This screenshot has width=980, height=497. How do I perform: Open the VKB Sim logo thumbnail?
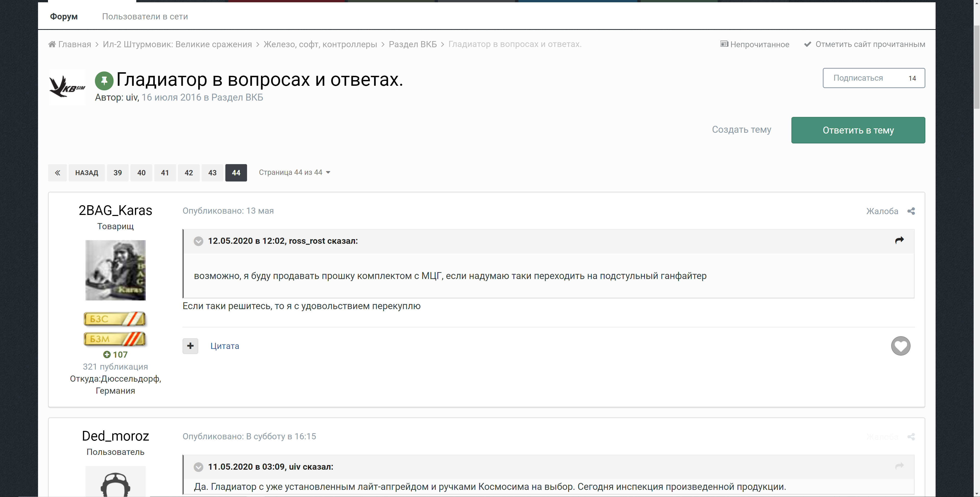(x=67, y=87)
